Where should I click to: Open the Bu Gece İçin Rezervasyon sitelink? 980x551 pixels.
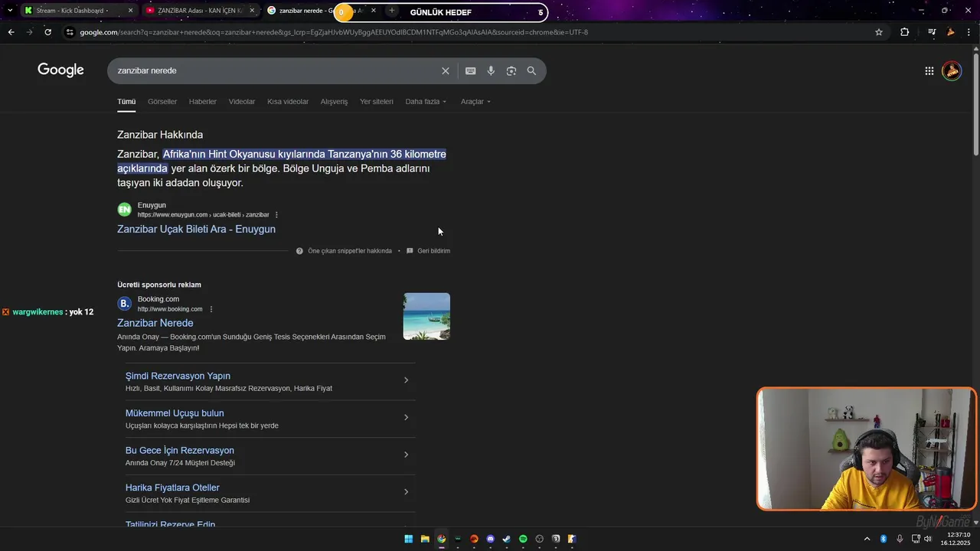(x=180, y=450)
